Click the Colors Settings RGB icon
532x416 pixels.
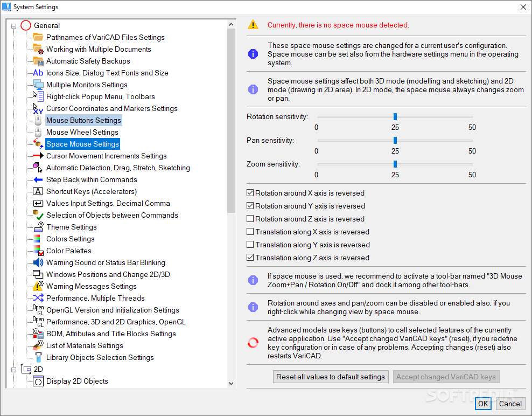coord(37,239)
